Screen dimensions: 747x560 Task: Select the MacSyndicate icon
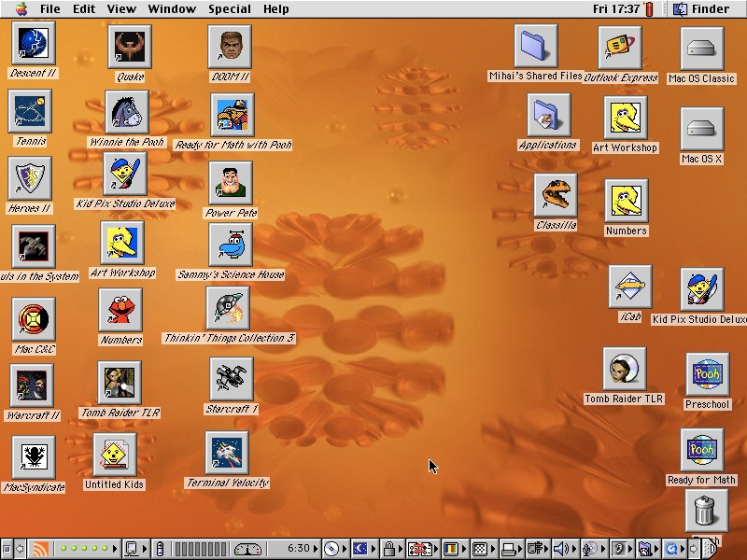click(x=34, y=457)
